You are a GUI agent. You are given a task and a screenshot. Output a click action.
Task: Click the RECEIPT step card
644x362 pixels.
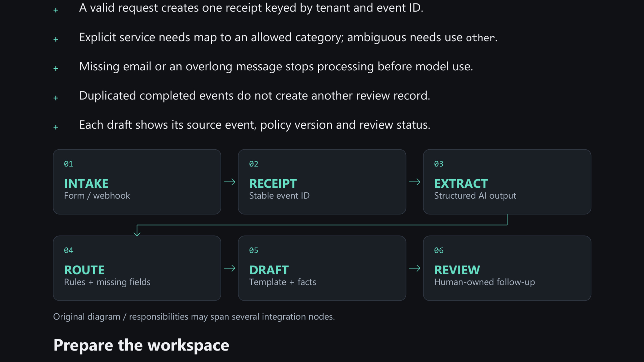point(322,182)
